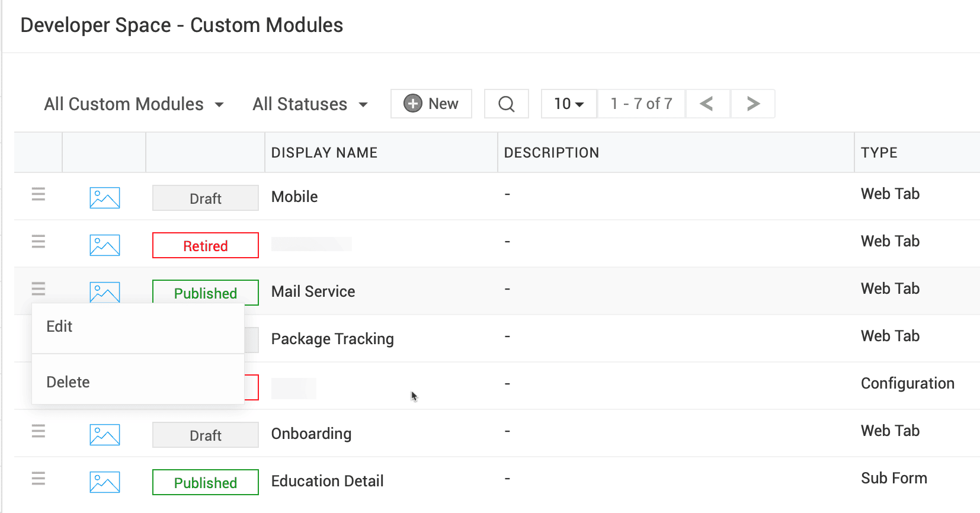The image size is (980, 513).
Task: Click Published status badge of Education Detail
Action: (205, 482)
